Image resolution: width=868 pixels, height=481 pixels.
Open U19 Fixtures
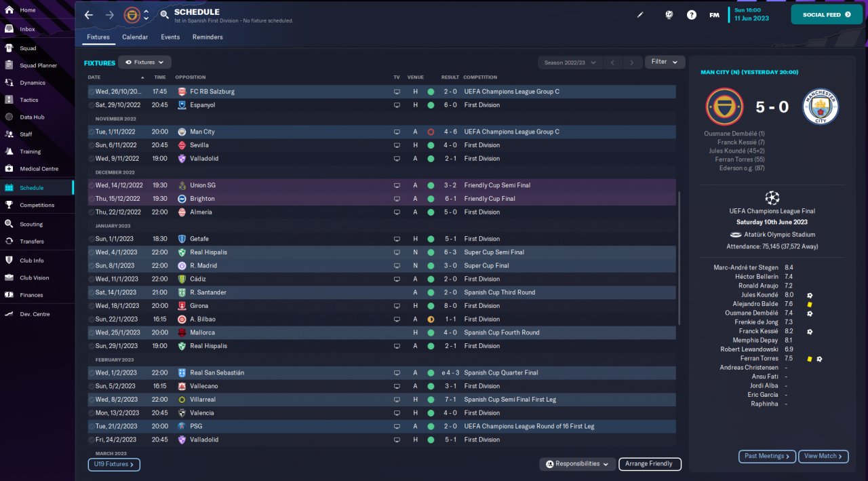pyautogui.click(x=114, y=465)
